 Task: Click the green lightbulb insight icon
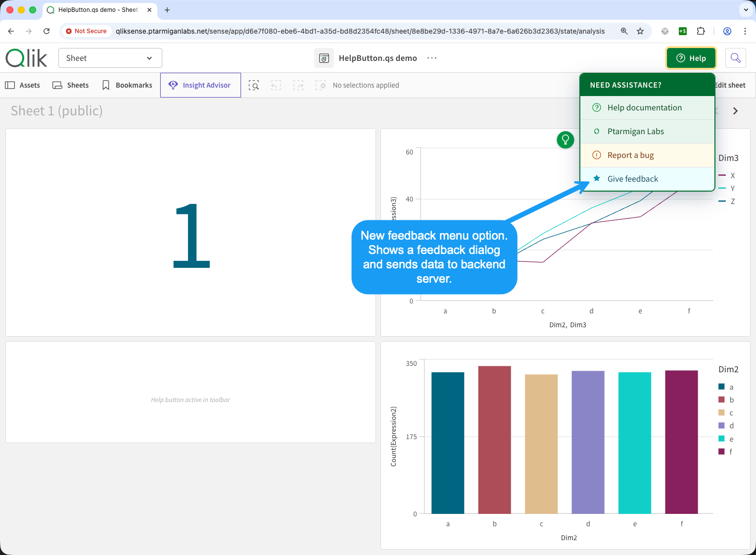pos(565,140)
